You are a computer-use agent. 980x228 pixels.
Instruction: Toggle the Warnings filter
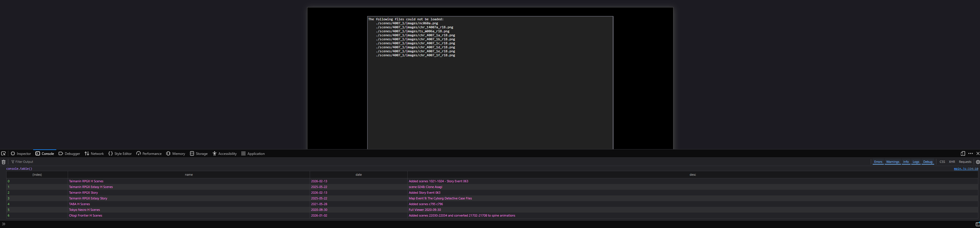(x=893, y=162)
